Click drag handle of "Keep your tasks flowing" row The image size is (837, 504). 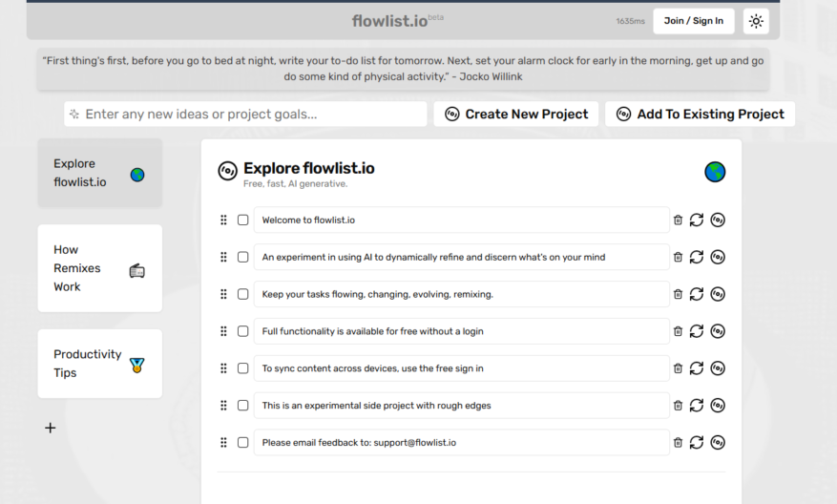(223, 294)
